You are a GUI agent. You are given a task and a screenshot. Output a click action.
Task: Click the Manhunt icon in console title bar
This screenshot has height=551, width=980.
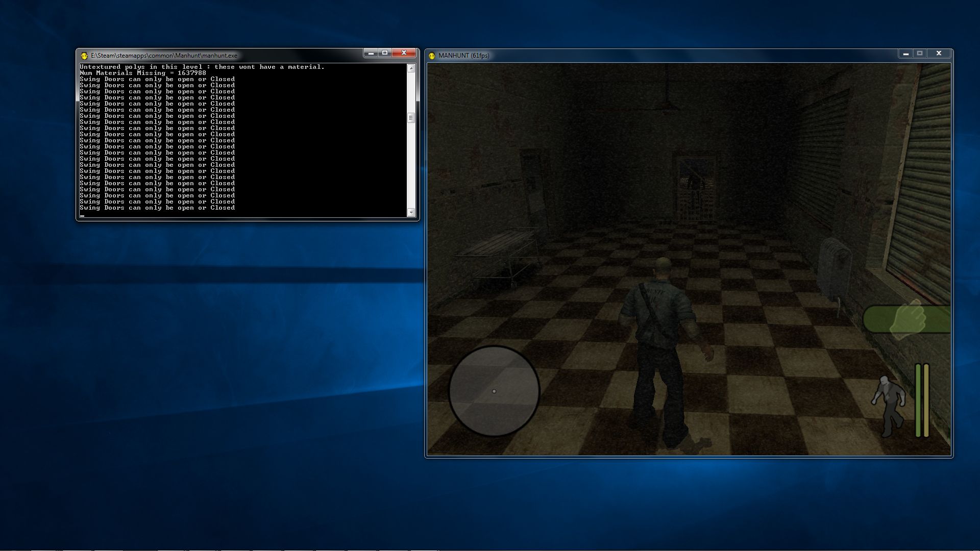click(84, 56)
